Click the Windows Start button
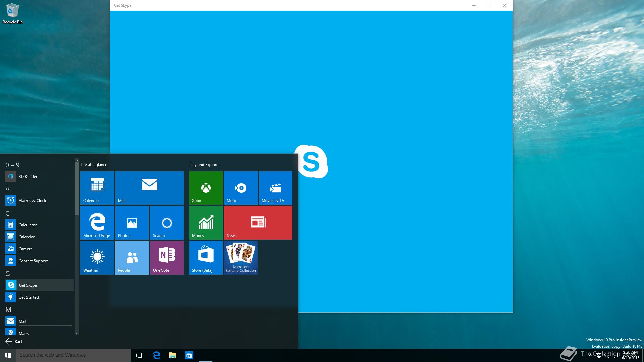The image size is (644, 362). 8,355
